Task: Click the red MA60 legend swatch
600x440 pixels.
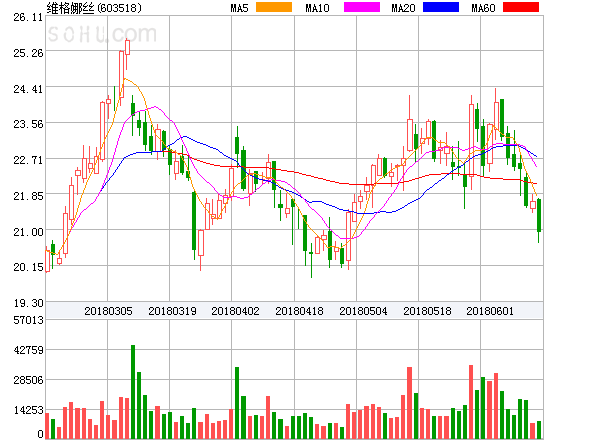Action: 521,7
